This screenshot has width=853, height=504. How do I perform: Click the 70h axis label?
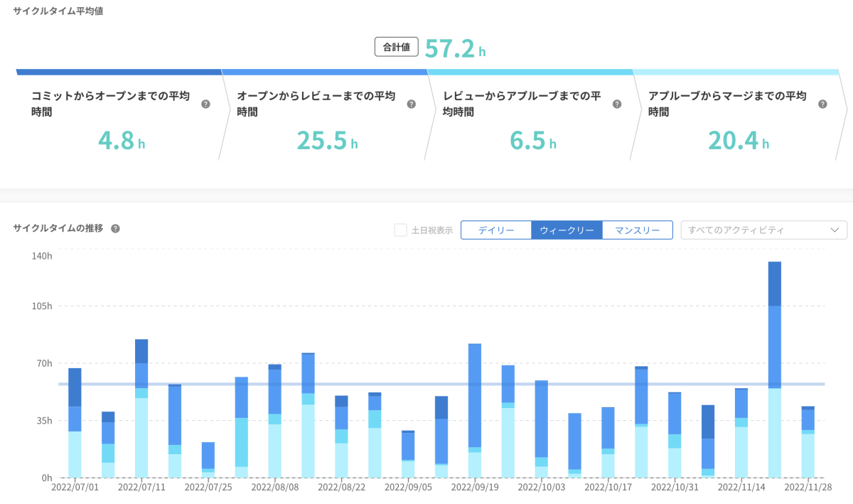point(44,363)
